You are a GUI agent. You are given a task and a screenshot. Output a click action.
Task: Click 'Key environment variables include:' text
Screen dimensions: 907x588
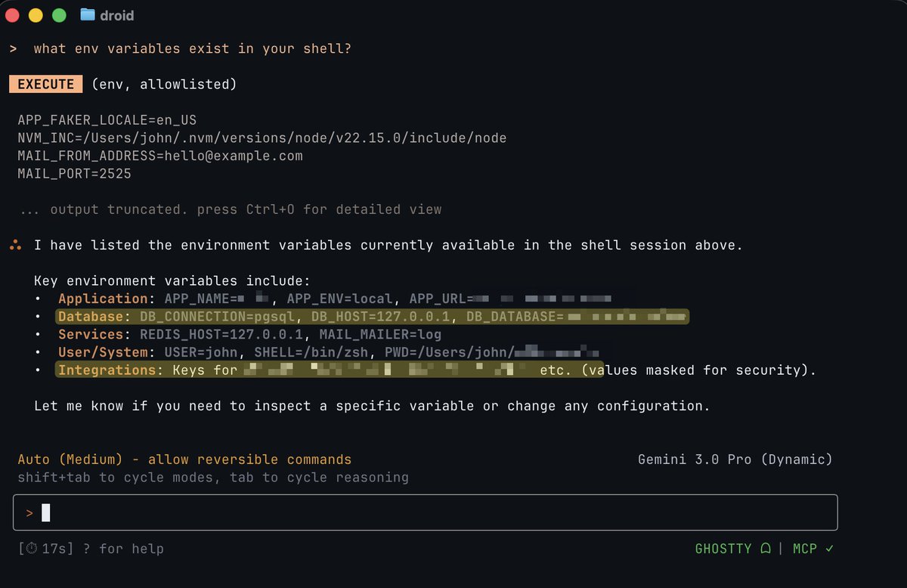(x=172, y=280)
